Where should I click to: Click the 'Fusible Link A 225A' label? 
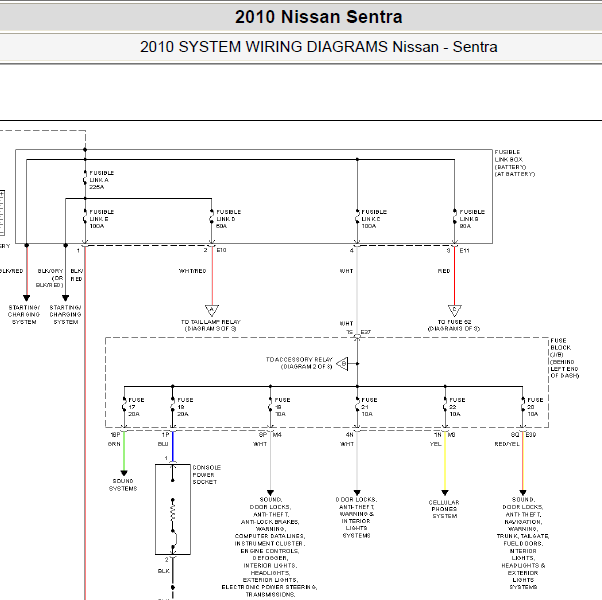tap(101, 180)
